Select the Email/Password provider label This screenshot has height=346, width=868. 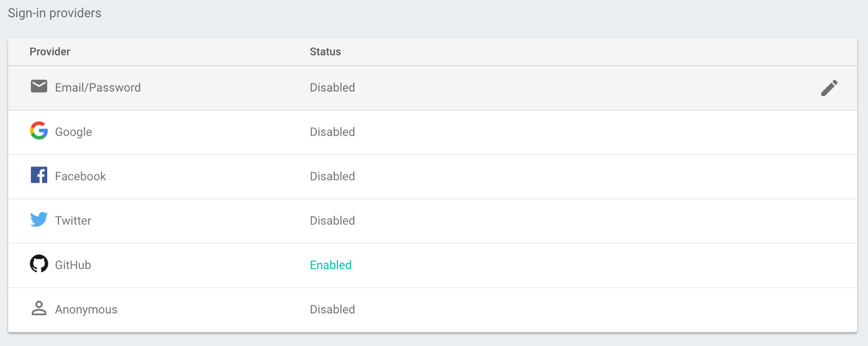pos(98,88)
